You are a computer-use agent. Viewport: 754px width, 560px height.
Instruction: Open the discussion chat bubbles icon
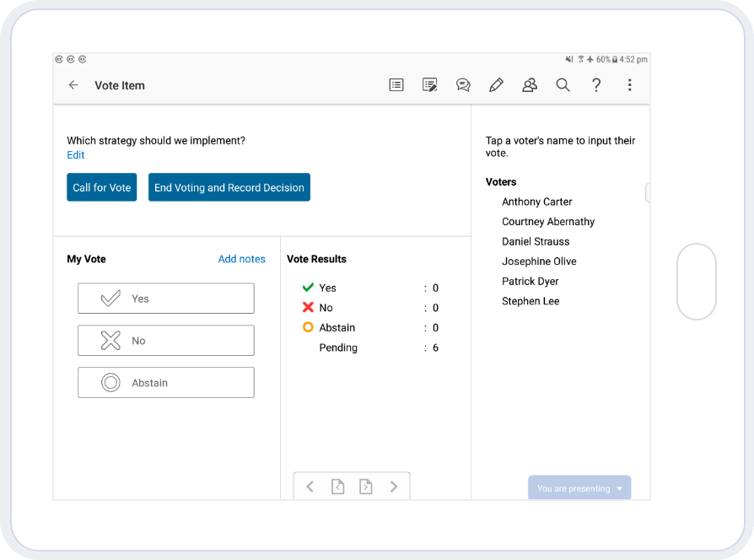point(463,85)
